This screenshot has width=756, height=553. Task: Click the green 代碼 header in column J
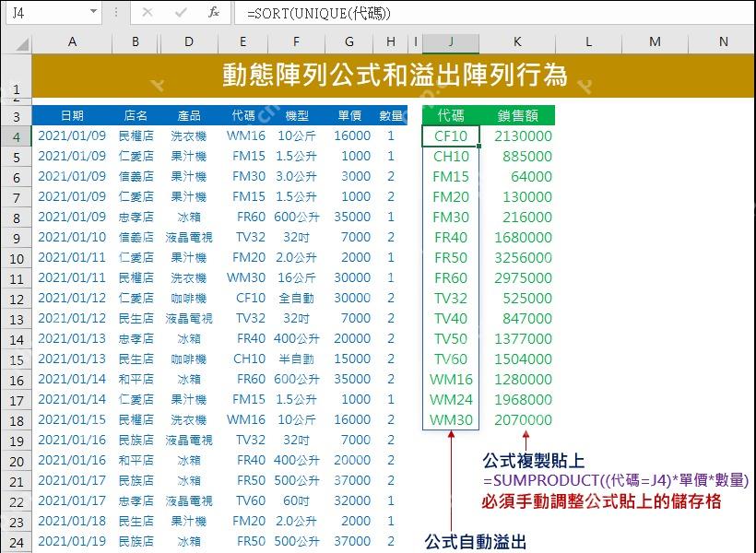[451, 116]
